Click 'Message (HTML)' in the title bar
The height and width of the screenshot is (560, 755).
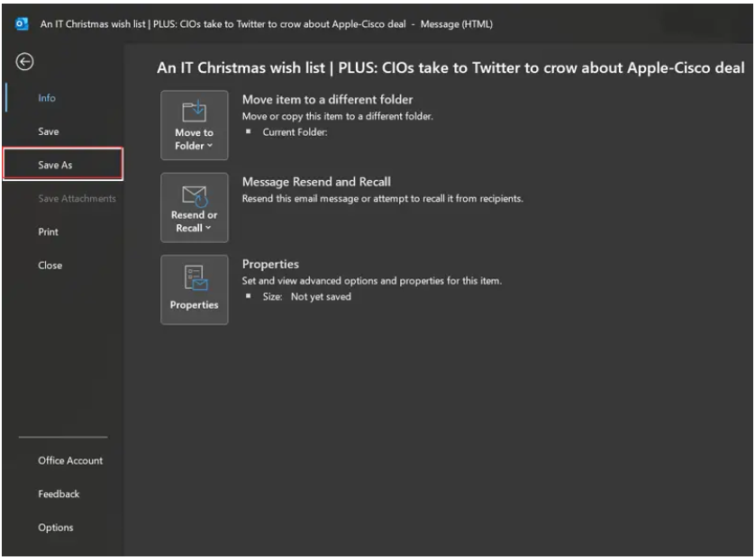tap(457, 24)
